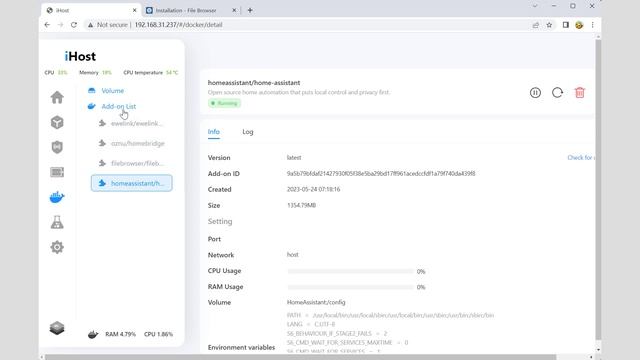Open the Volume menu entry
Screen dimensions: 640x360
point(113,91)
